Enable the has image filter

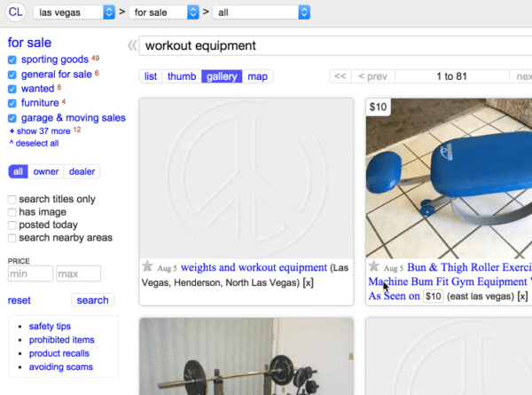pos(12,212)
